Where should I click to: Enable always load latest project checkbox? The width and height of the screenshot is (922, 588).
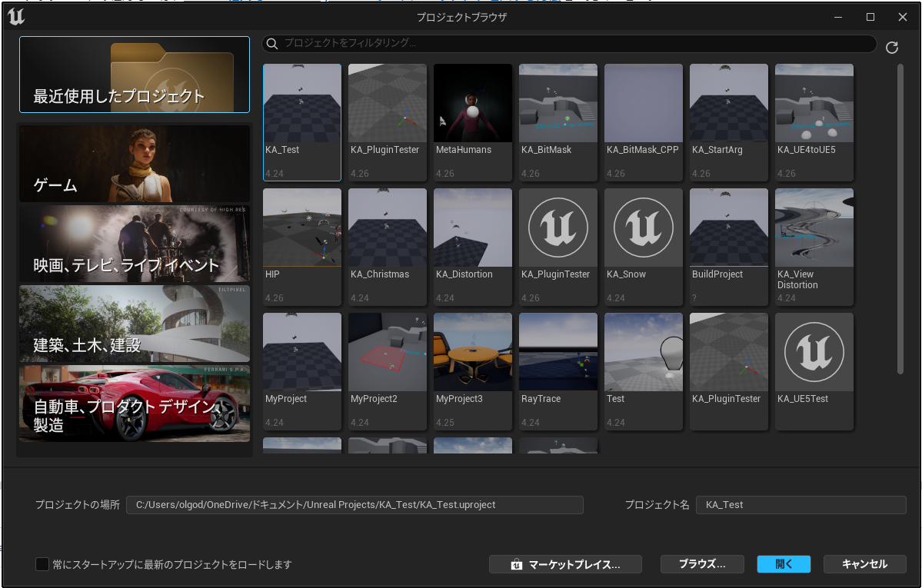point(42,564)
